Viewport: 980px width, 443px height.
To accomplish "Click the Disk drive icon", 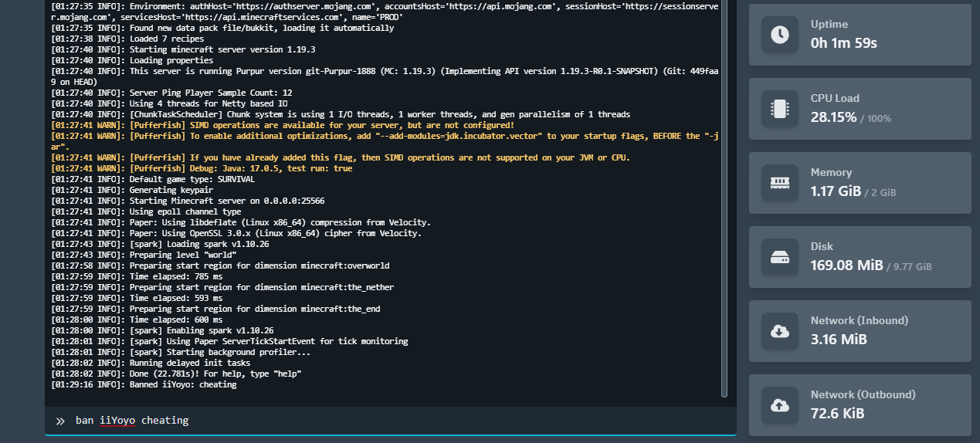I will click(780, 257).
